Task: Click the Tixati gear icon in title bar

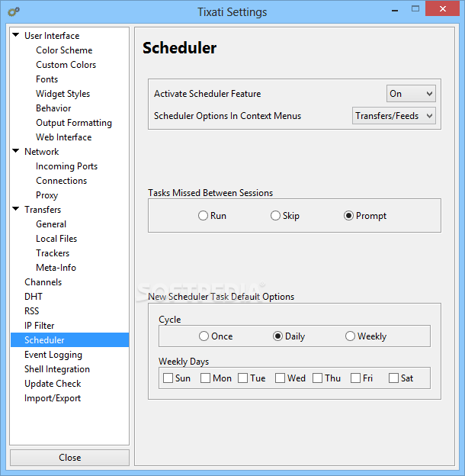Action: (14, 12)
